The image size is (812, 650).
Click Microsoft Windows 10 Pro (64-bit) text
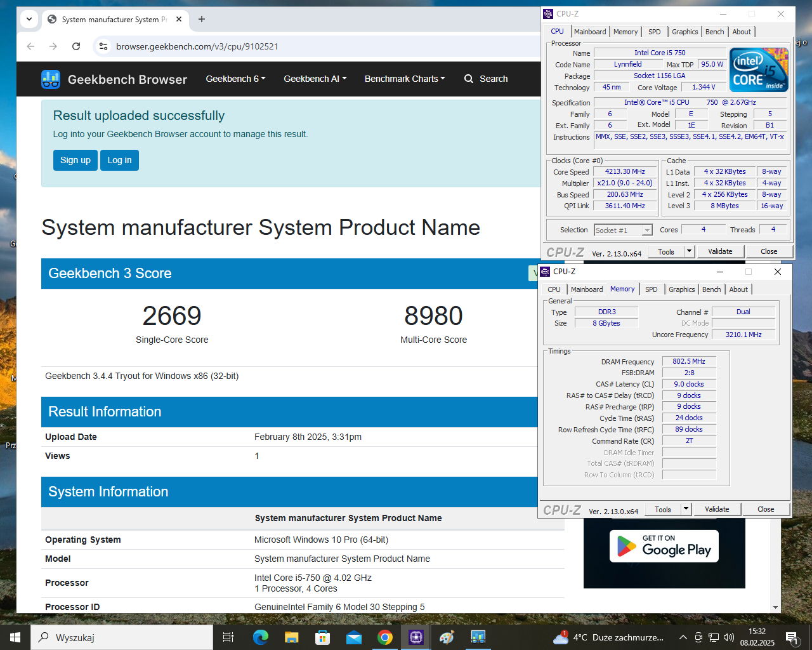click(321, 540)
